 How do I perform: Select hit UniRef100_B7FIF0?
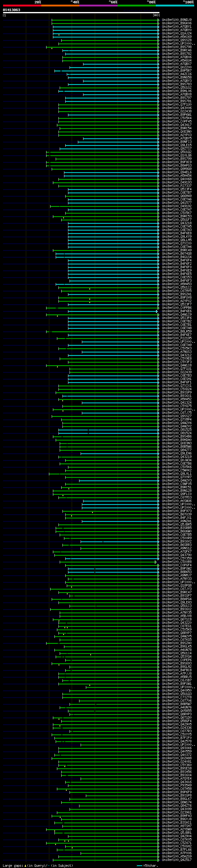click(176, 737)
